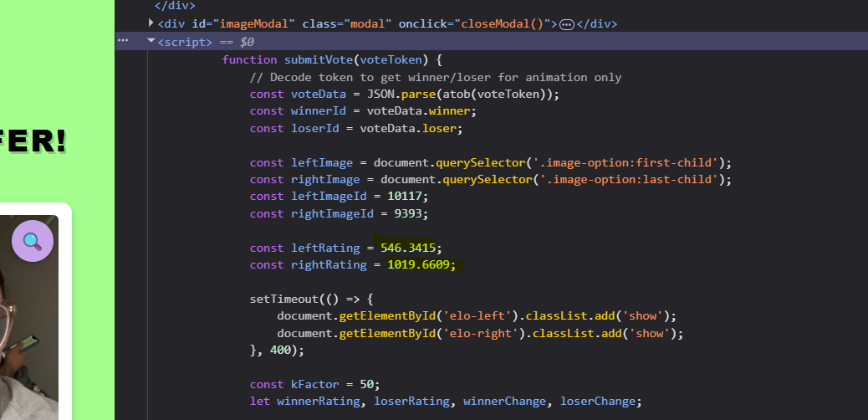The image size is (868, 420).
Task: Click the kFactor value 50
Action: [366, 385]
